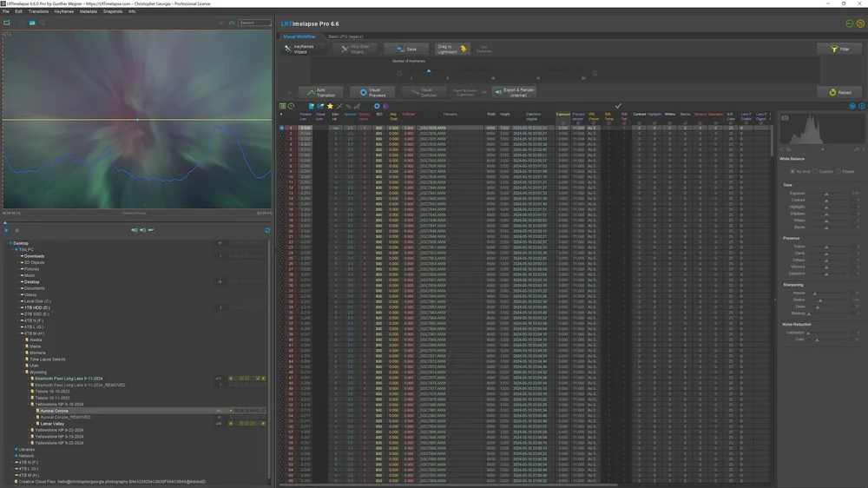Select the 'Preset' white balance radio
This screenshot has height=488, width=868.
coord(838,172)
